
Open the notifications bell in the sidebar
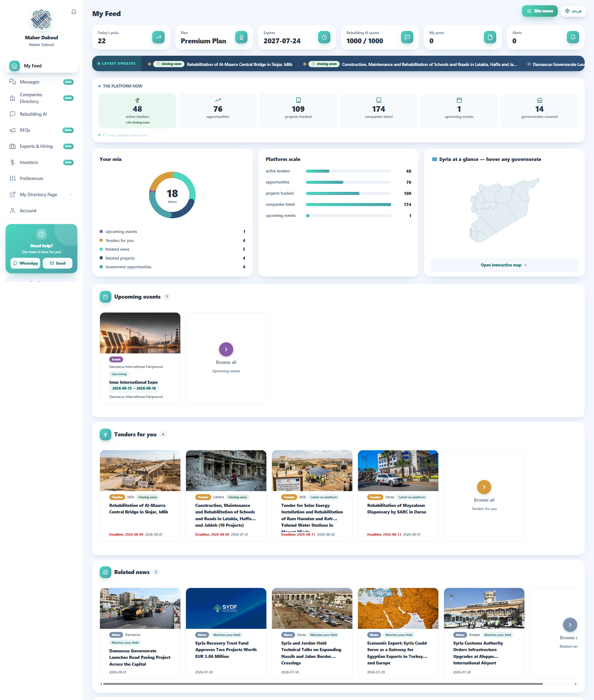pos(74,12)
